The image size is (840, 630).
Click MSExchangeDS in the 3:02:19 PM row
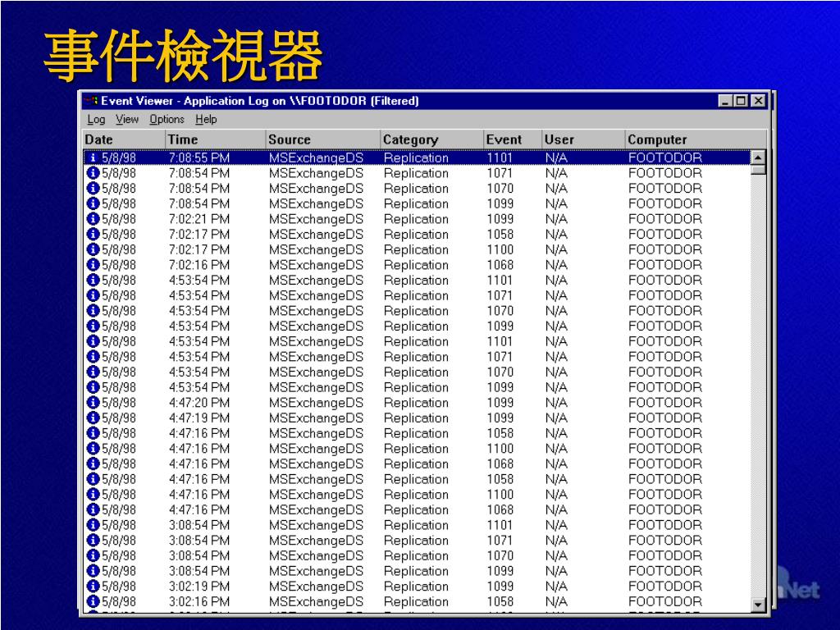click(x=316, y=586)
